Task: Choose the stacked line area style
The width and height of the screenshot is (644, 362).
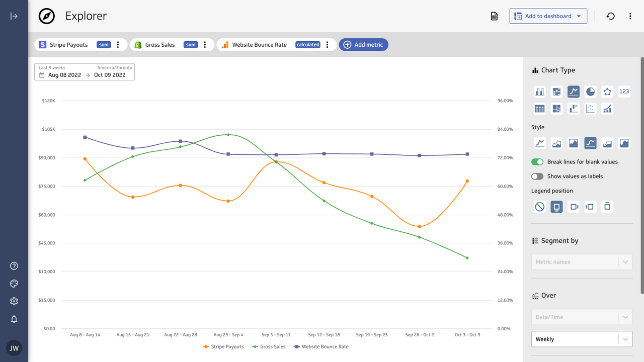Action: point(556,143)
